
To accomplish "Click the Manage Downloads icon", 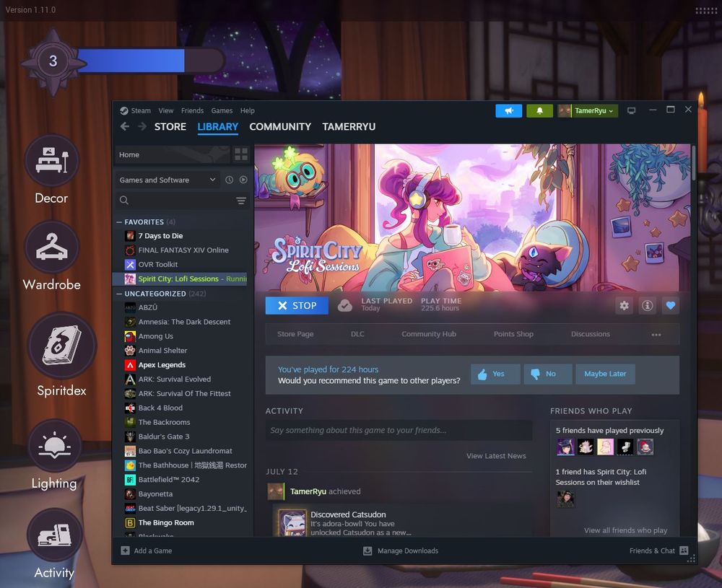I will pyautogui.click(x=367, y=550).
